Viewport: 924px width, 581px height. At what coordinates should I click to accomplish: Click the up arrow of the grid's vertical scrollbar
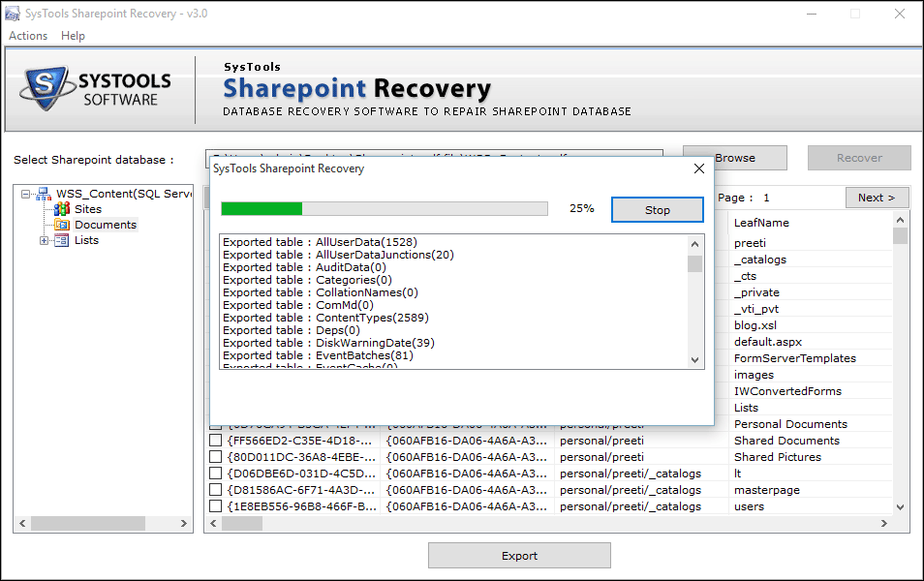(900, 221)
